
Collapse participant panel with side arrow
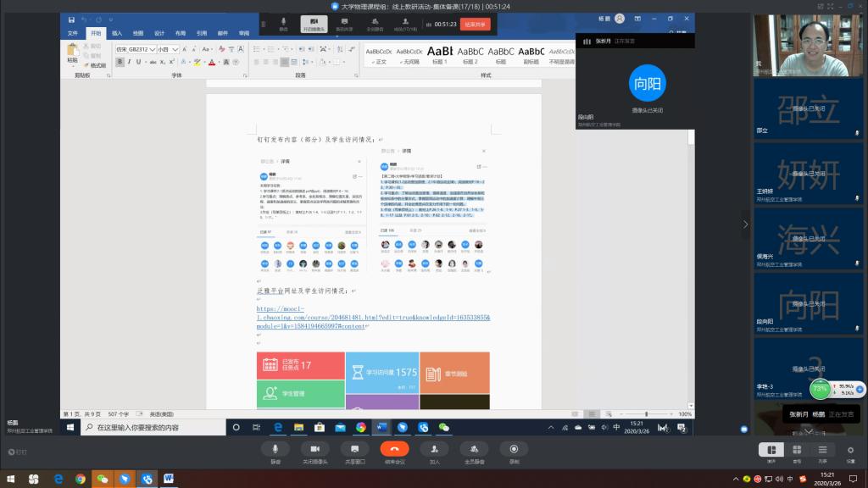(745, 225)
